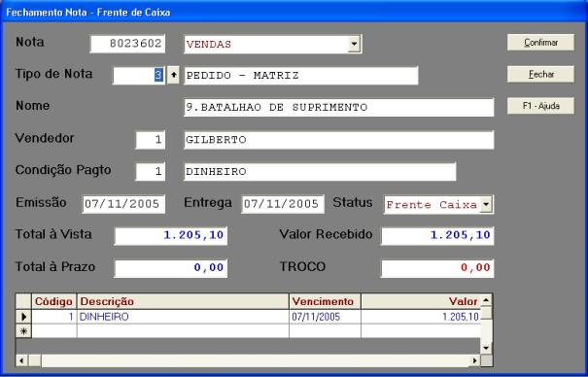Open help with F1 - Ajuda button
Viewport: 588px width, 377px height.
540,106
